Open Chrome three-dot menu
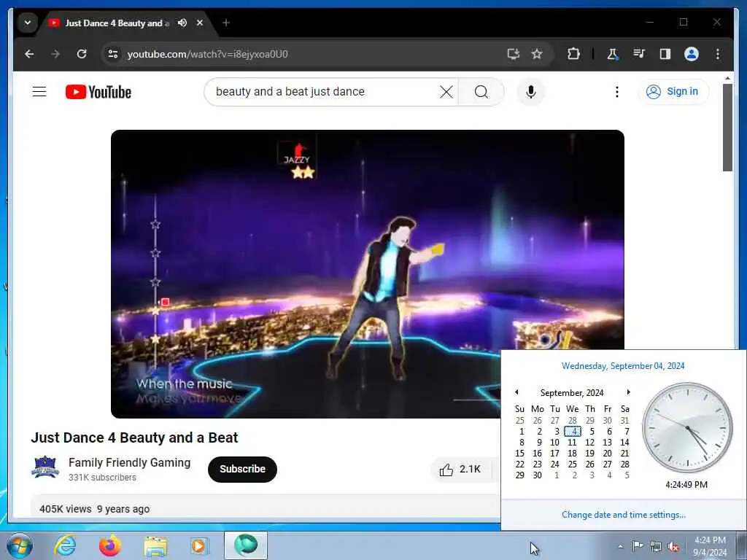 pyautogui.click(x=718, y=54)
